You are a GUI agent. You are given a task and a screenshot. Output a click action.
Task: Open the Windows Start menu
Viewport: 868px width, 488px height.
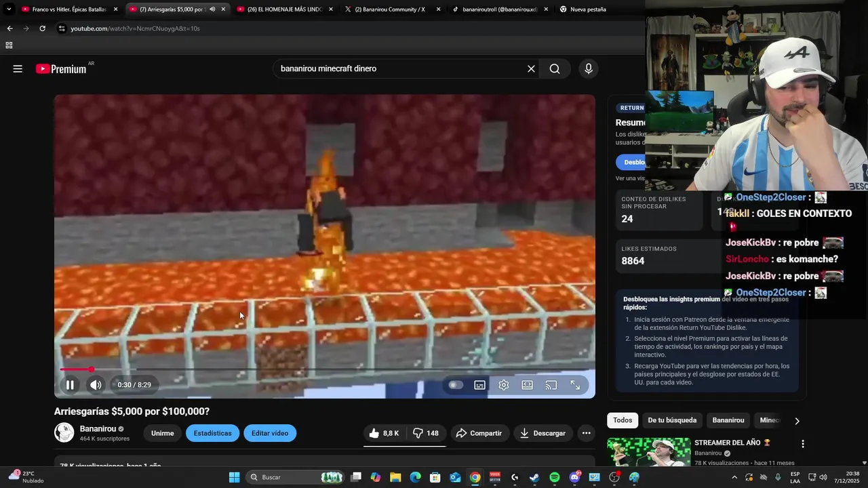click(234, 477)
